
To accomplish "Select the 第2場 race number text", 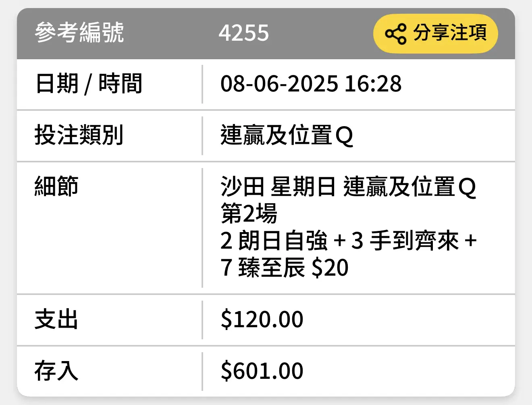I will (x=249, y=214).
